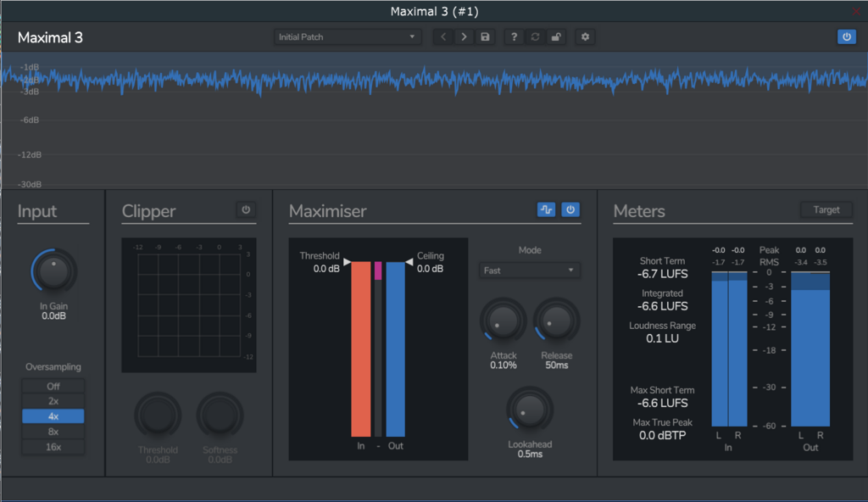This screenshot has height=502, width=868.
Task: Click the Clipper Threshold knob
Action: [x=158, y=416]
